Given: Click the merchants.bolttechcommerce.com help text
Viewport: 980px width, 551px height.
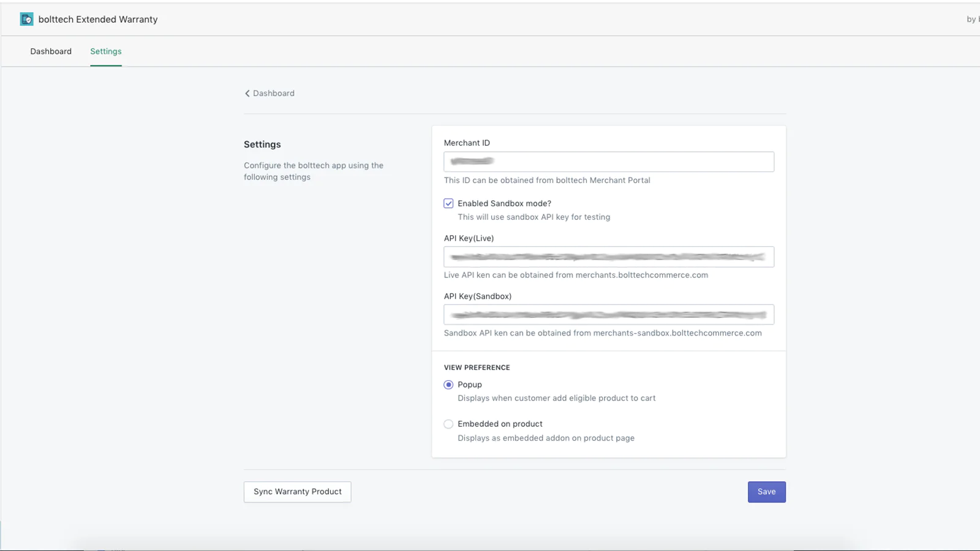Looking at the screenshot, I should (576, 275).
